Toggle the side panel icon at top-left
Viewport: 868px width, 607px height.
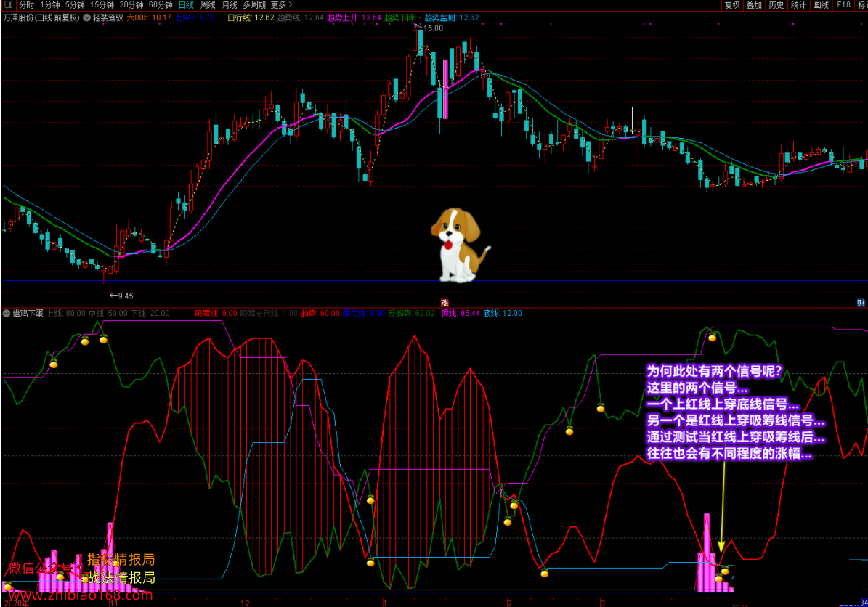point(8,4)
